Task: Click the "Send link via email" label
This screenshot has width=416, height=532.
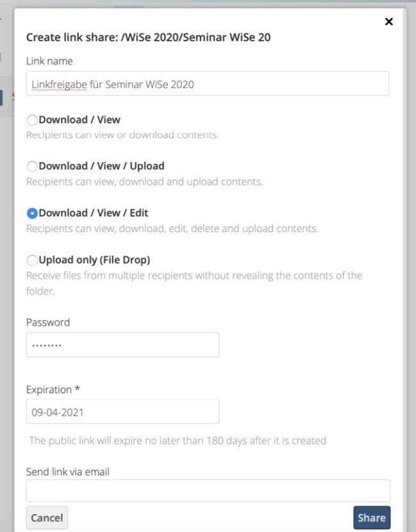Action: click(68, 472)
